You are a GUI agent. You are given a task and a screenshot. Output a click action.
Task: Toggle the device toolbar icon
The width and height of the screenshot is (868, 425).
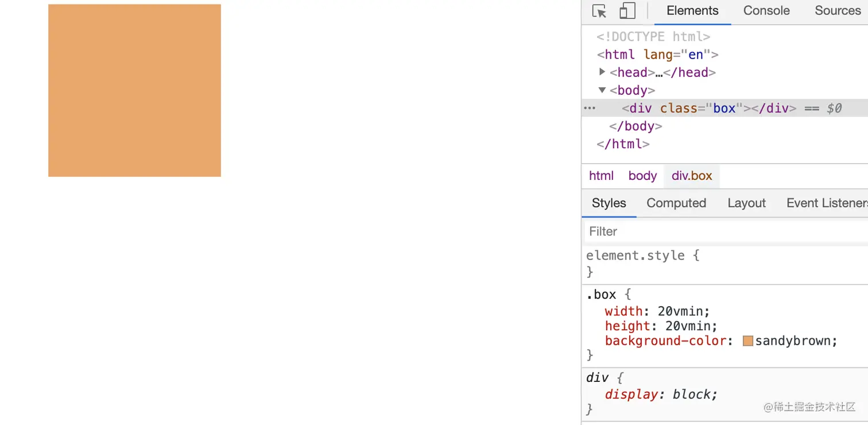point(627,11)
